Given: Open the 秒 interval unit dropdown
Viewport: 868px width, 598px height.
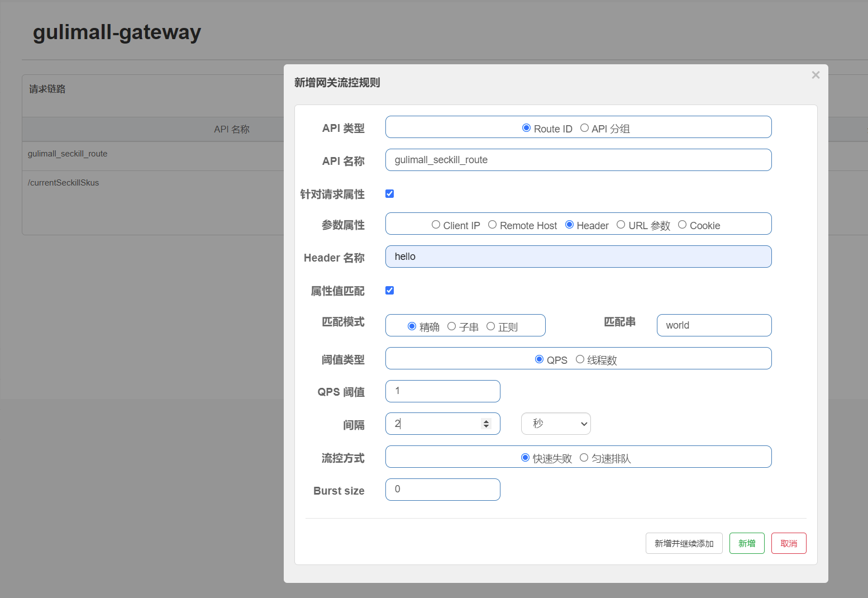Looking at the screenshot, I should tap(556, 424).
